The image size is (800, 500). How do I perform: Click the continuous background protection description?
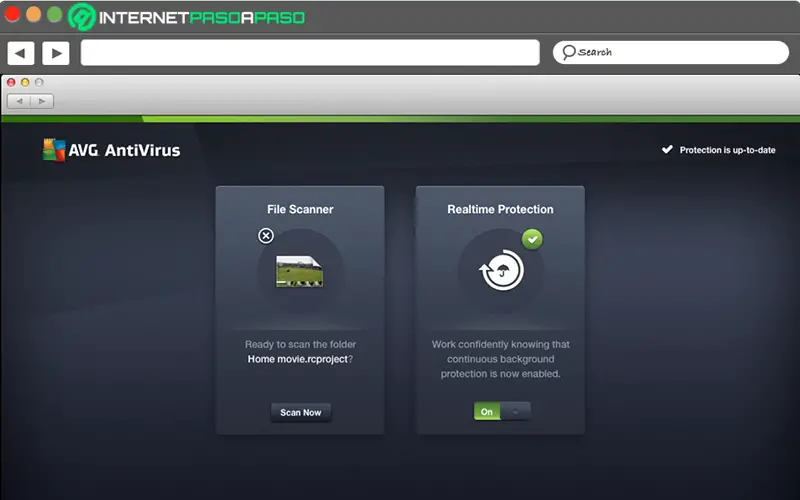[501, 359]
